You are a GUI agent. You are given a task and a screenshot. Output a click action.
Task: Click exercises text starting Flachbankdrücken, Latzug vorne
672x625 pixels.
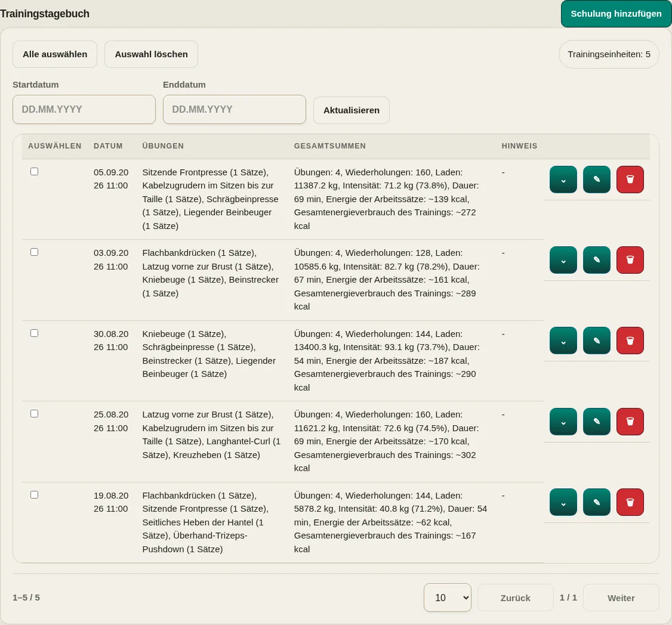[211, 273]
